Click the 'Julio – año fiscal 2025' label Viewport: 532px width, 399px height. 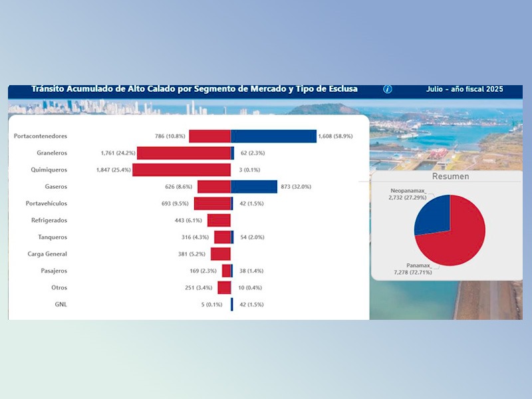(465, 88)
